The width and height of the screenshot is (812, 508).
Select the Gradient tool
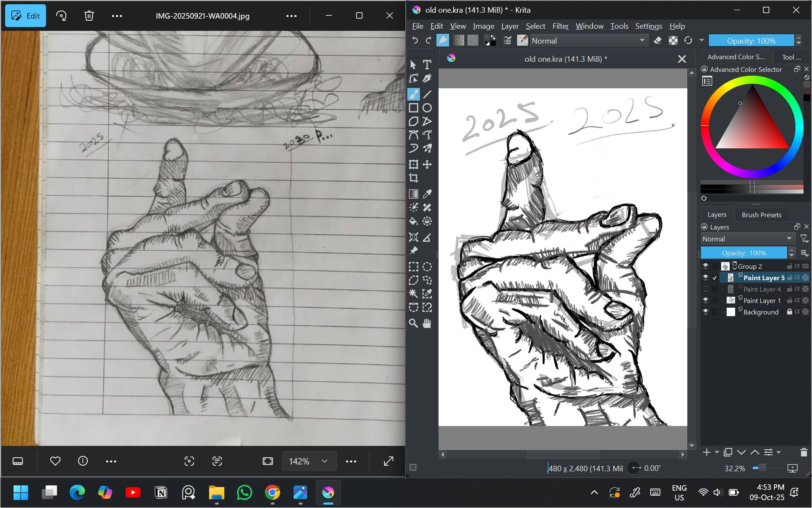414,194
